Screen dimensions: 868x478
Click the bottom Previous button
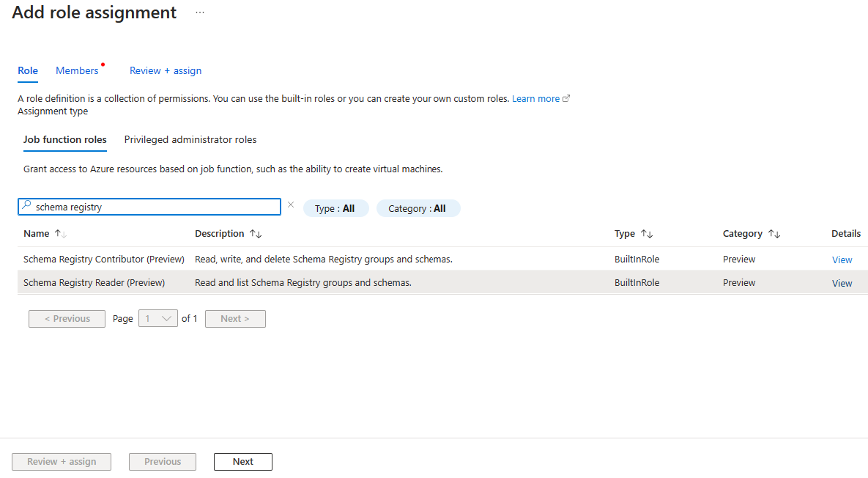click(162, 461)
